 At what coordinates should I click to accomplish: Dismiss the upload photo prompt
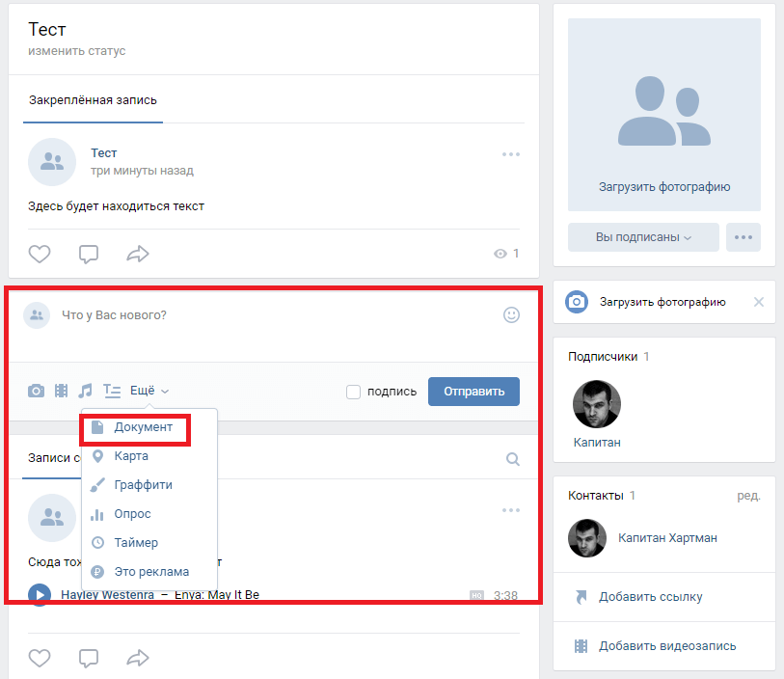[x=759, y=302]
